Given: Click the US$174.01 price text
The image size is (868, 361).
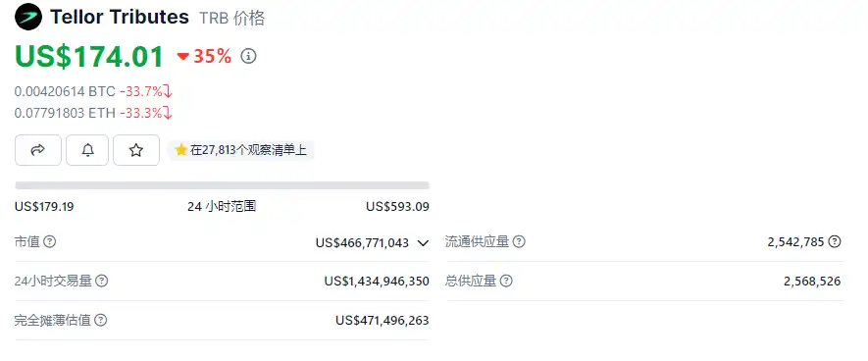Looking at the screenshot, I should click(89, 57).
